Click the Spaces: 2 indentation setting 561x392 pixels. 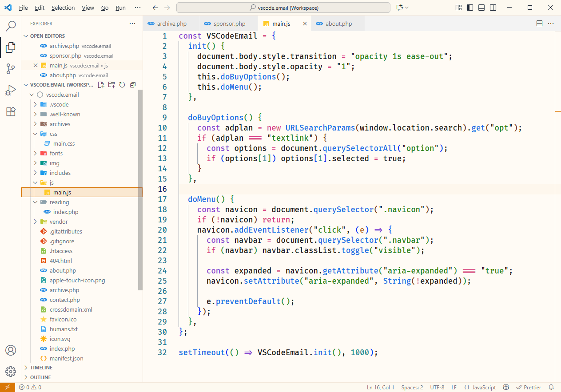412,387
